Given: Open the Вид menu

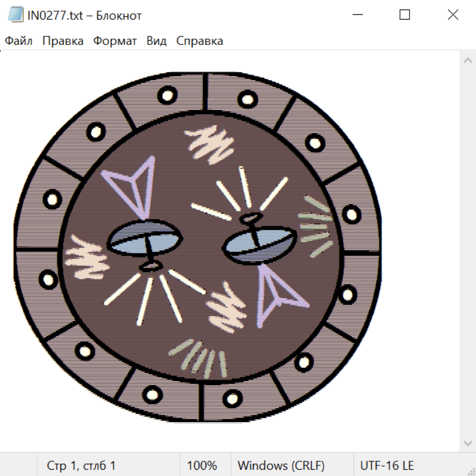Looking at the screenshot, I should pos(157,41).
